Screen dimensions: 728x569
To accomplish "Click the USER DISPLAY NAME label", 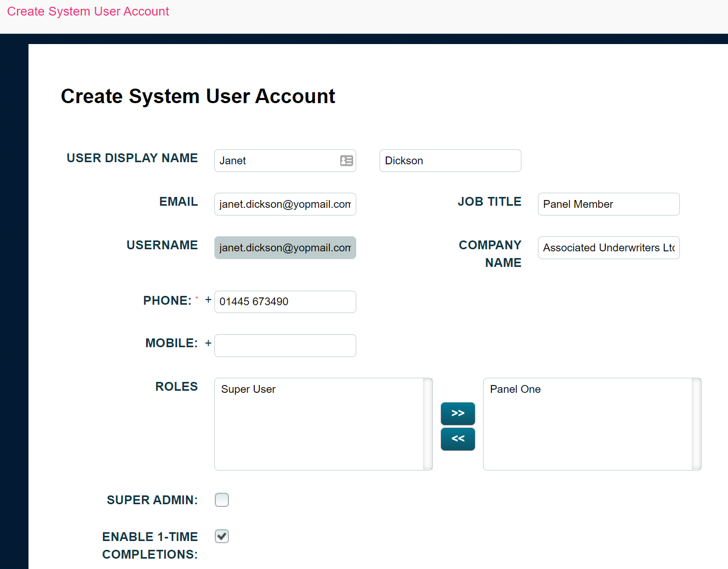I will tap(132, 158).
